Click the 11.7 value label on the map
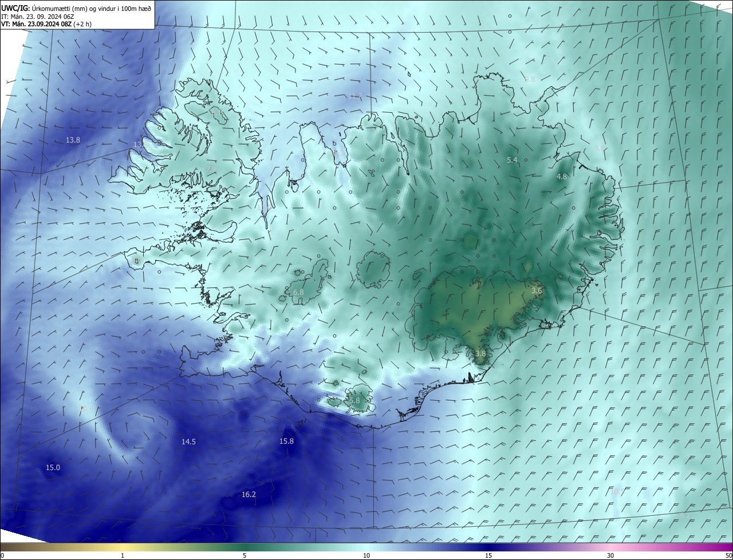The width and height of the screenshot is (733, 560). [x=355, y=96]
